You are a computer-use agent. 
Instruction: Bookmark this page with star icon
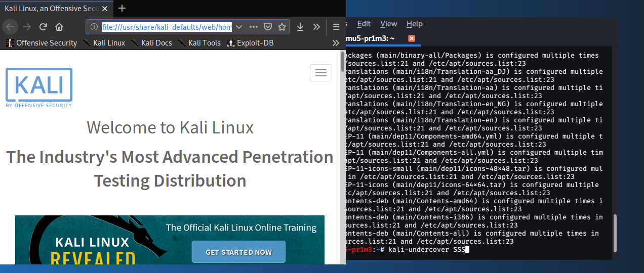pyautogui.click(x=282, y=27)
